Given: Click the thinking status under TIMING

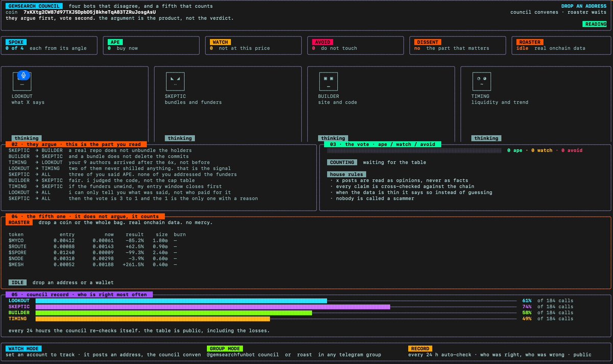Looking at the screenshot, I should pyautogui.click(x=486, y=138).
